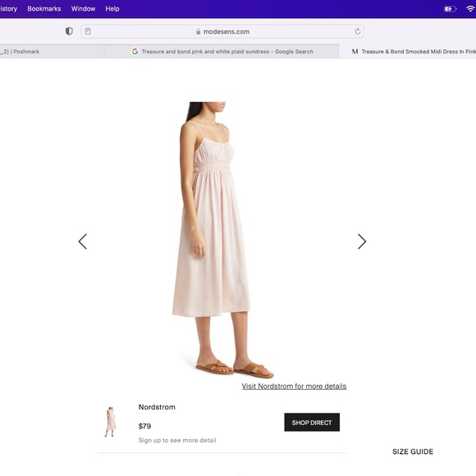This screenshot has height=476, width=476.
Task: Follow the Visit Nordstrom for more details link
Action: pyautogui.click(x=294, y=387)
